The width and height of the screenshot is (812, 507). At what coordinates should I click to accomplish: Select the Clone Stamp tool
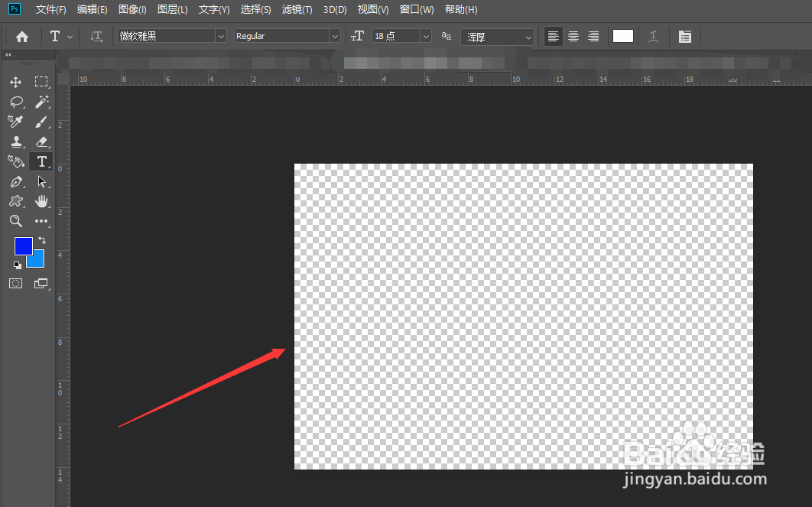click(15, 141)
